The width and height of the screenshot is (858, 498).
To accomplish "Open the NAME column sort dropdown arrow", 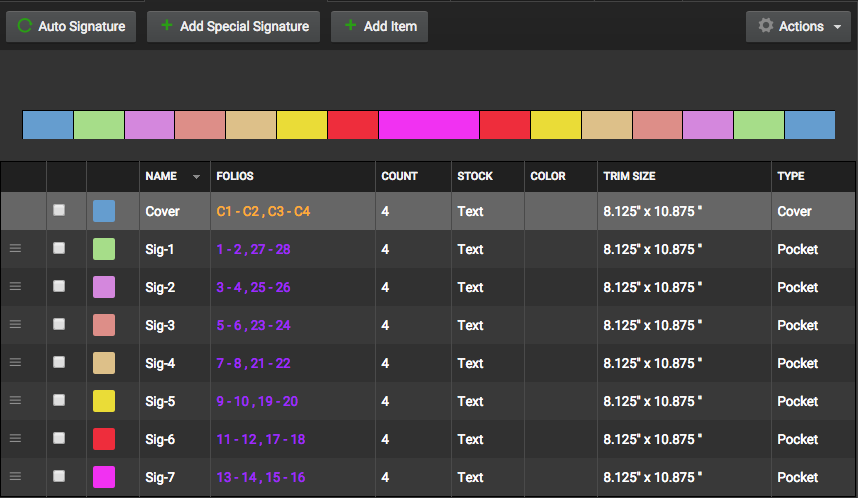I will tap(196, 177).
